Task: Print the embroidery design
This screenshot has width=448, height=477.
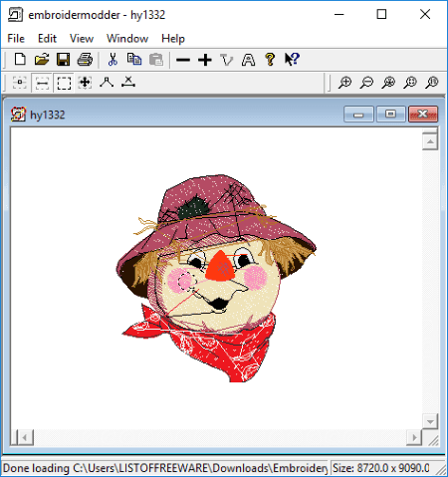Action: 85,60
